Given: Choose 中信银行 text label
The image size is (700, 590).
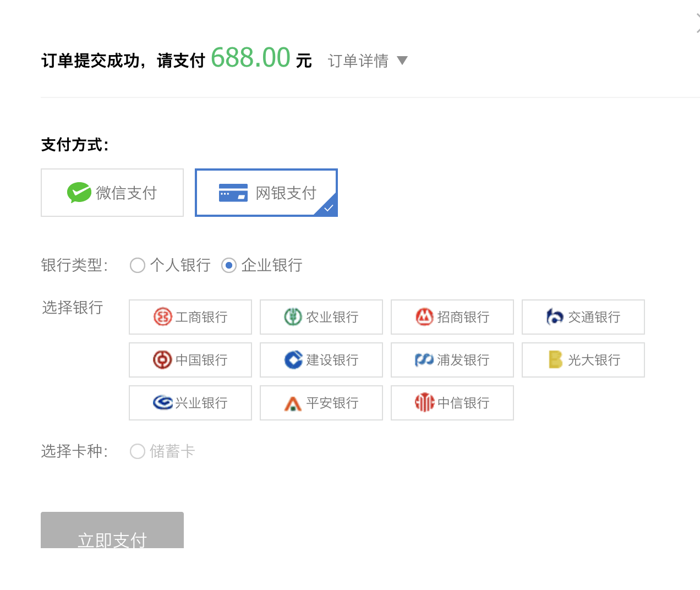Looking at the screenshot, I should 463,403.
